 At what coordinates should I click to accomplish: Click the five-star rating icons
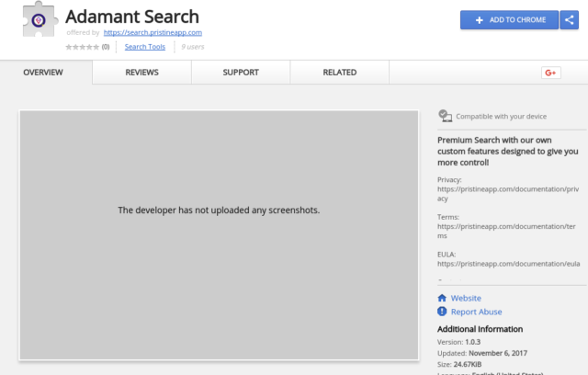pos(83,46)
